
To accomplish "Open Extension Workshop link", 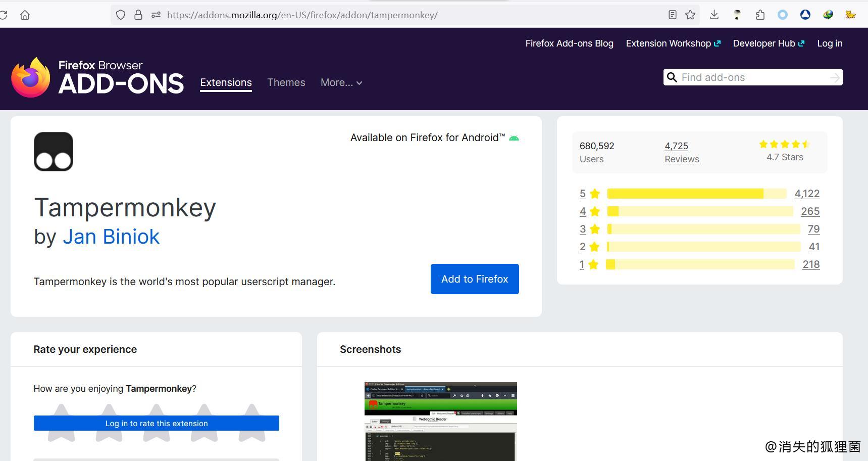I will tap(673, 43).
